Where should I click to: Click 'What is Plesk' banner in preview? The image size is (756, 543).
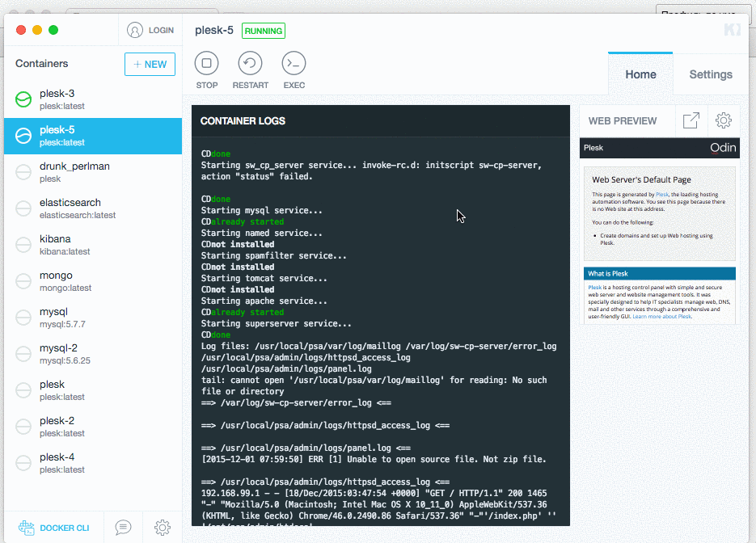[660, 274]
